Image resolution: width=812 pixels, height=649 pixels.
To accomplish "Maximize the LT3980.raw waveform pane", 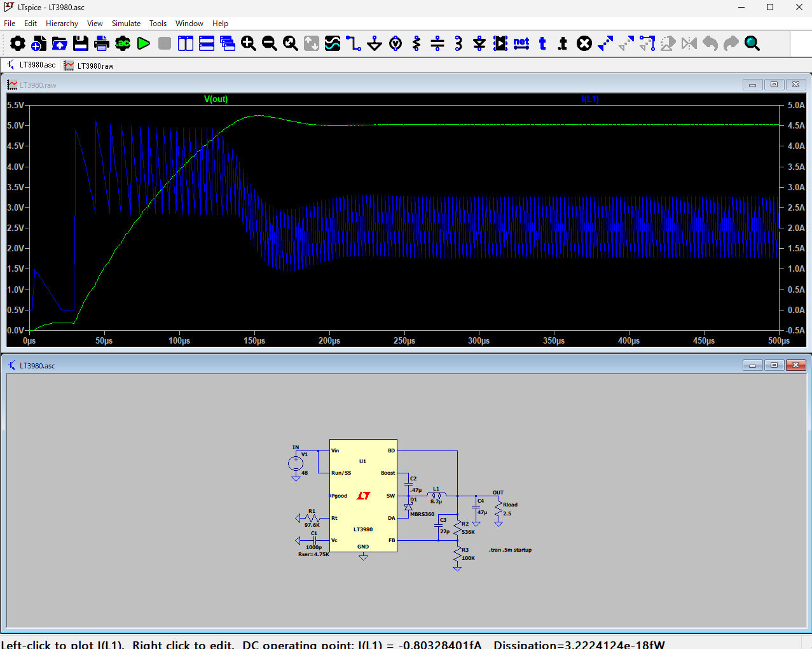I will point(774,85).
